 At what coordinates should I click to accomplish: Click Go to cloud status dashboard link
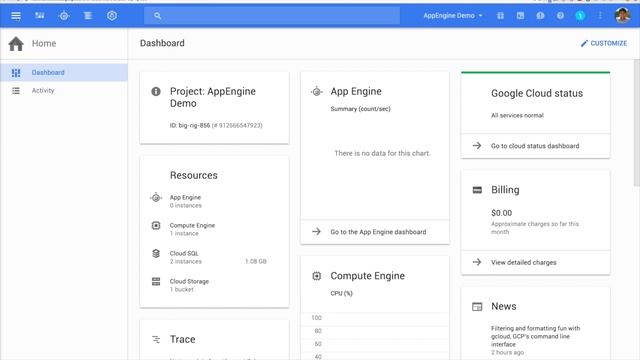tap(536, 146)
